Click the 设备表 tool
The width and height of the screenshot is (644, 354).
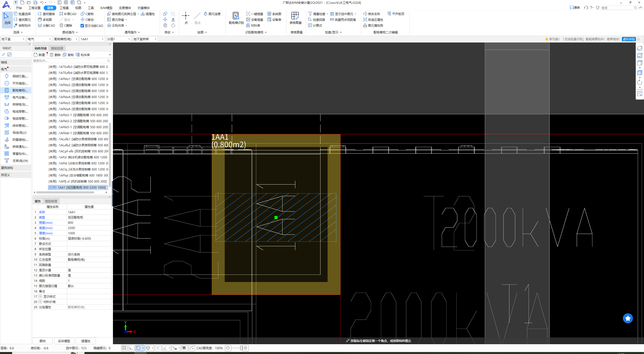[274, 20]
